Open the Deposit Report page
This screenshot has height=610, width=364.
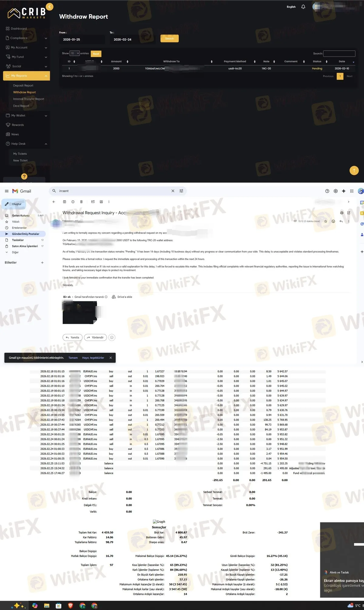[x=23, y=86]
